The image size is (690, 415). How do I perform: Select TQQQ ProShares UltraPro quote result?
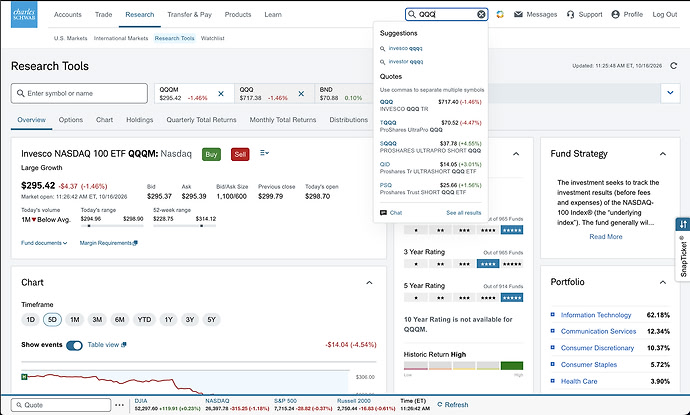pos(430,126)
